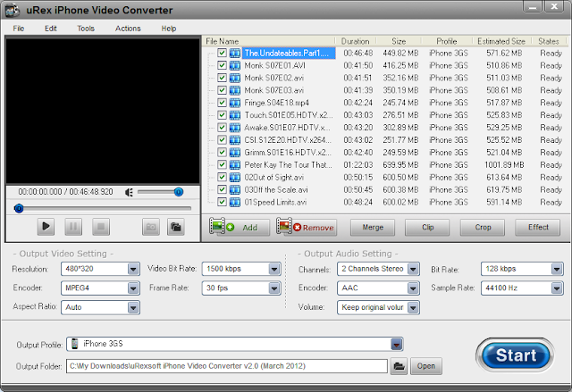Uncheck Monk S07E02.avi file
The height and width of the screenshot is (392, 572).
(x=222, y=78)
